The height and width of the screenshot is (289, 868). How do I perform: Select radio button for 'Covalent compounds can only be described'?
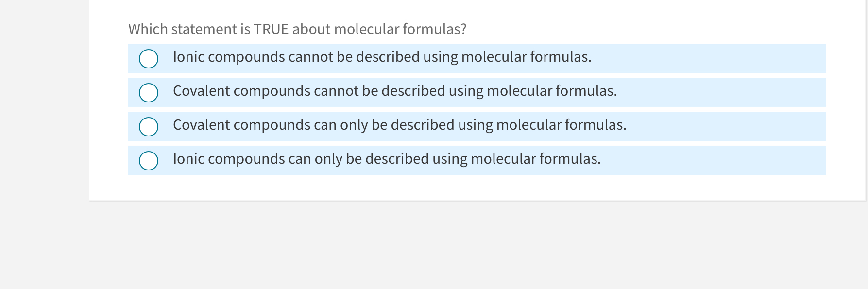click(148, 126)
